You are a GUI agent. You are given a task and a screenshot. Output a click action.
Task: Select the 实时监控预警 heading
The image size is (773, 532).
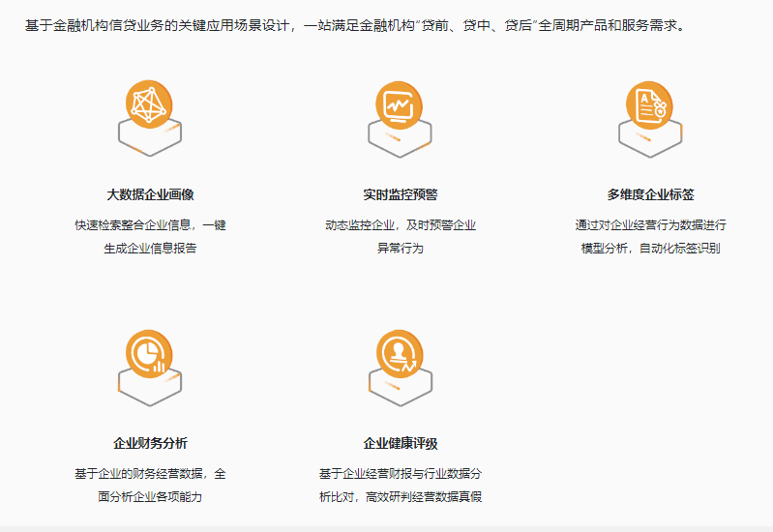[401, 194]
